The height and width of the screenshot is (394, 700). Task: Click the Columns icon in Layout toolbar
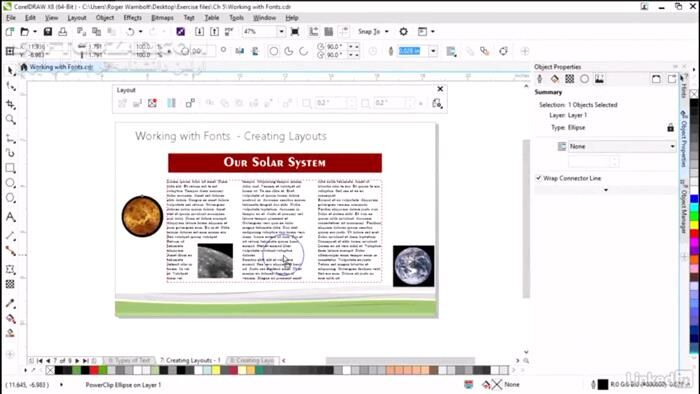[171, 104]
